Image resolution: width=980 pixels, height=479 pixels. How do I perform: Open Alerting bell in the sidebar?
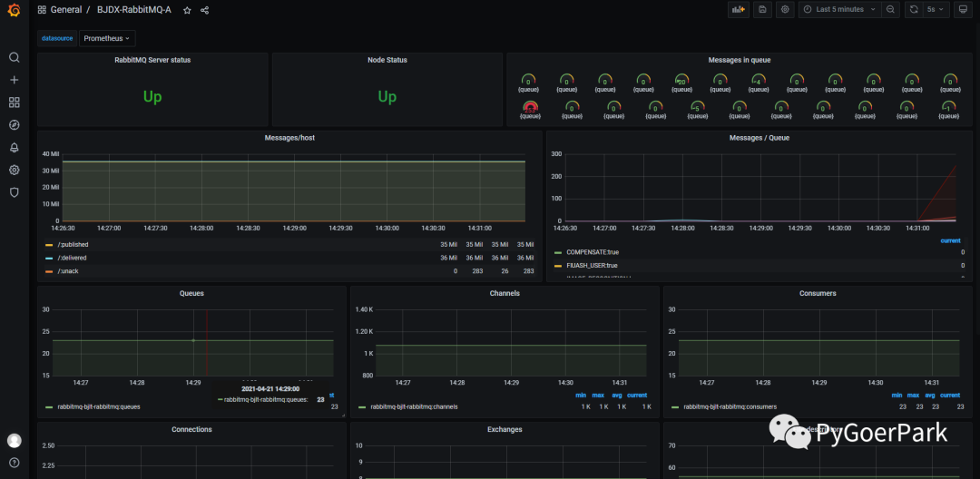pyautogui.click(x=14, y=147)
